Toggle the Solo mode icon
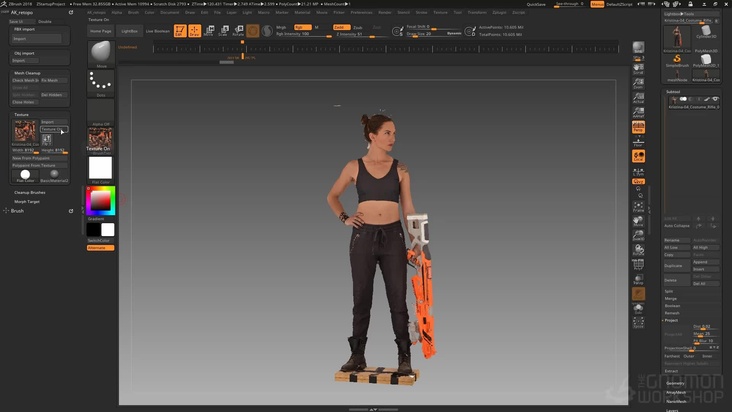Viewport: 732px width, 412px height. pyautogui.click(x=638, y=308)
